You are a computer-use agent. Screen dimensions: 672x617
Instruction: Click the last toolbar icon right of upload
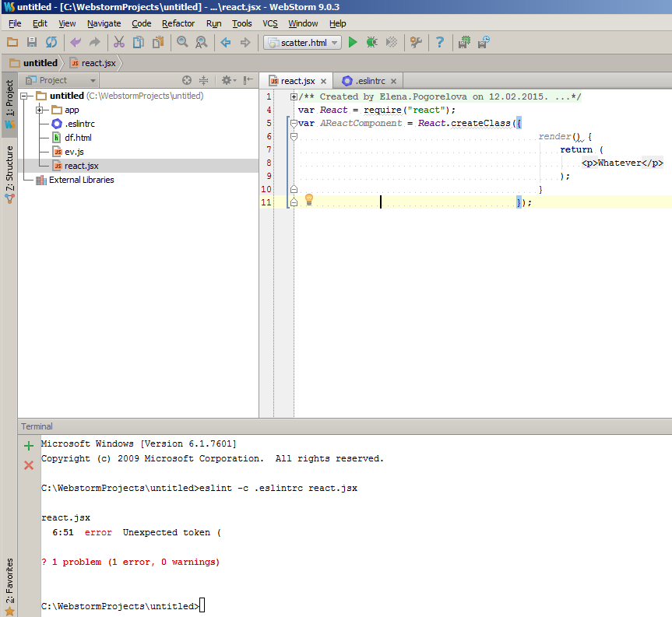click(484, 42)
